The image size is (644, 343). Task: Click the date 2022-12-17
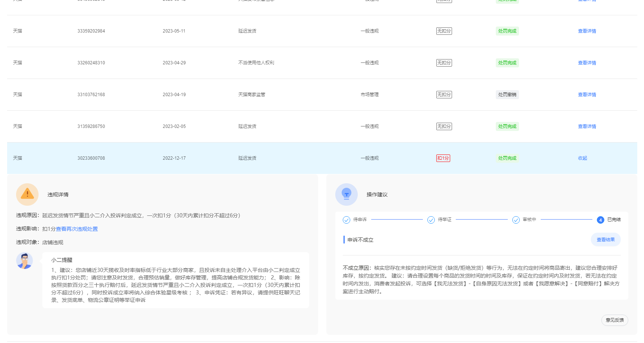click(x=174, y=158)
